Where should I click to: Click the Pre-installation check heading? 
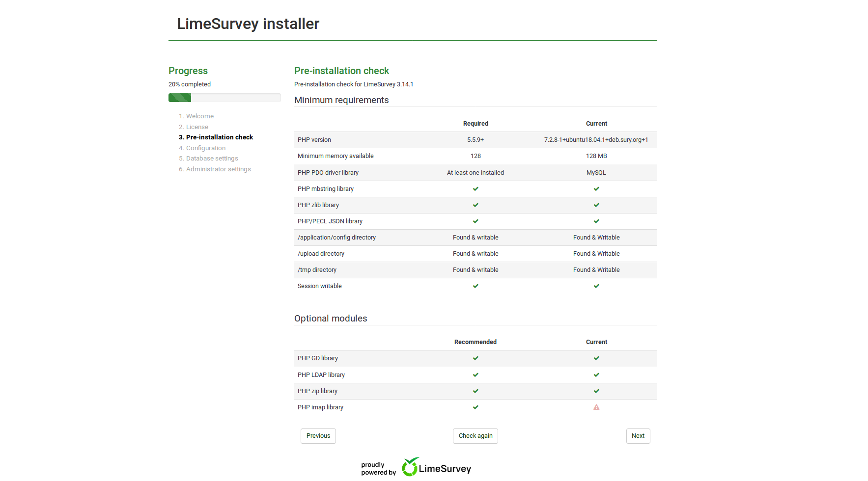click(341, 71)
